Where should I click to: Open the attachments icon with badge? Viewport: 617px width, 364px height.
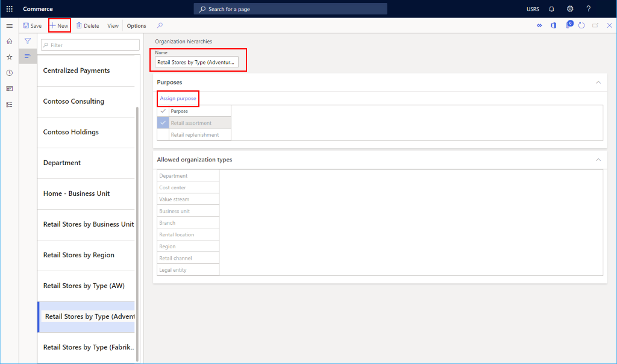click(569, 25)
